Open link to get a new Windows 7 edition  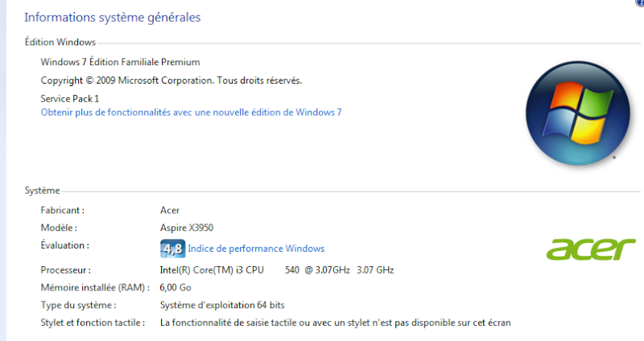[x=191, y=113]
